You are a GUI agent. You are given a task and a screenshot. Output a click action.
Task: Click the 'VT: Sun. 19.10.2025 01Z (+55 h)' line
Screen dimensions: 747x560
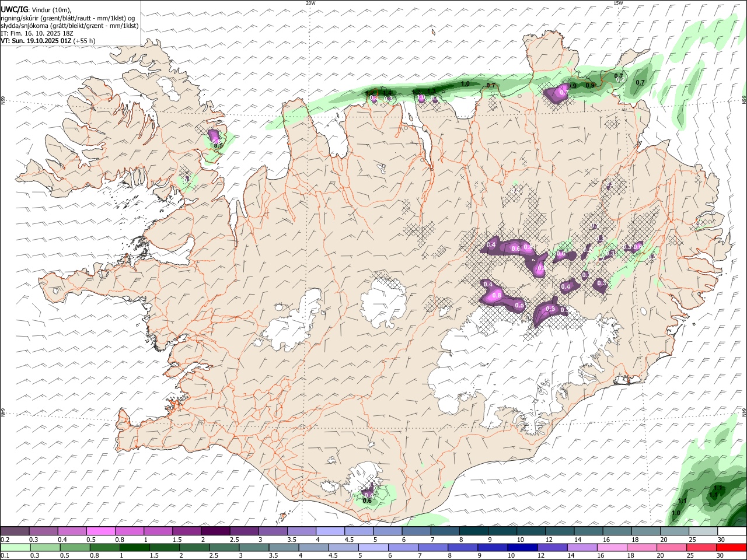(x=48, y=41)
